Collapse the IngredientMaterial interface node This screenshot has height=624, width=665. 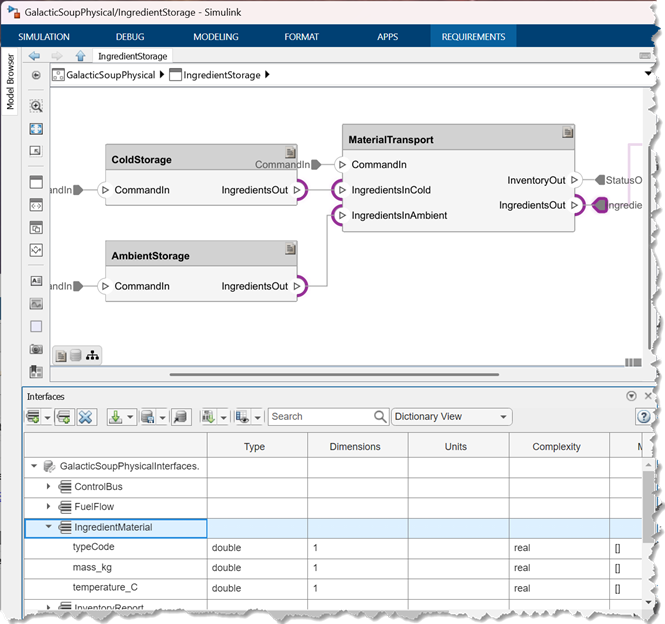point(48,527)
